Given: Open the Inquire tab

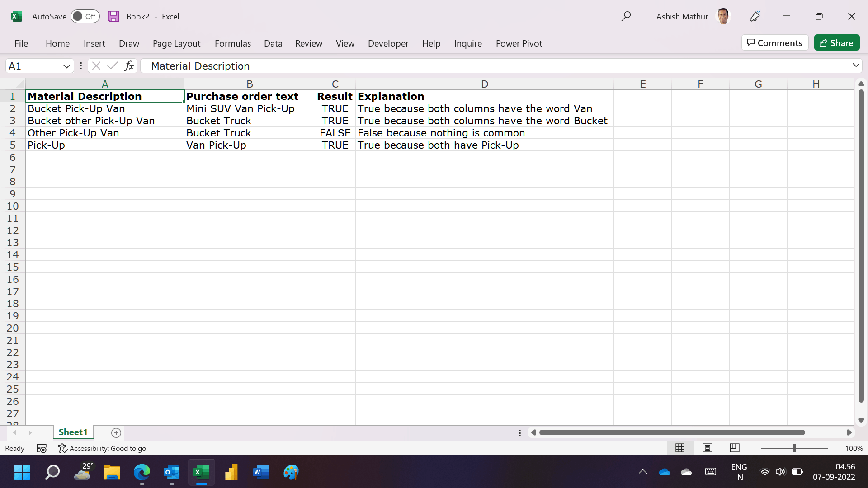Looking at the screenshot, I should (468, 43).
